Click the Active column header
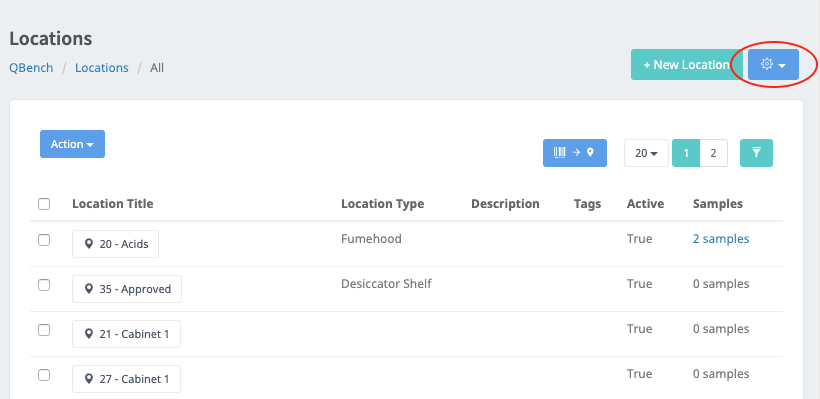Image resolution: width=820 pixels, height=399 pixels. tap(645, 204)
